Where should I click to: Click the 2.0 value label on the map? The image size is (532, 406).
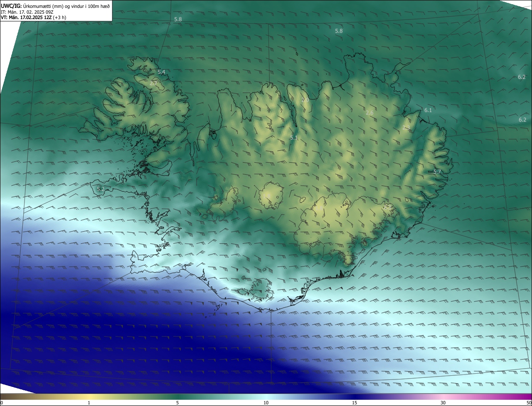click(305, 100)
